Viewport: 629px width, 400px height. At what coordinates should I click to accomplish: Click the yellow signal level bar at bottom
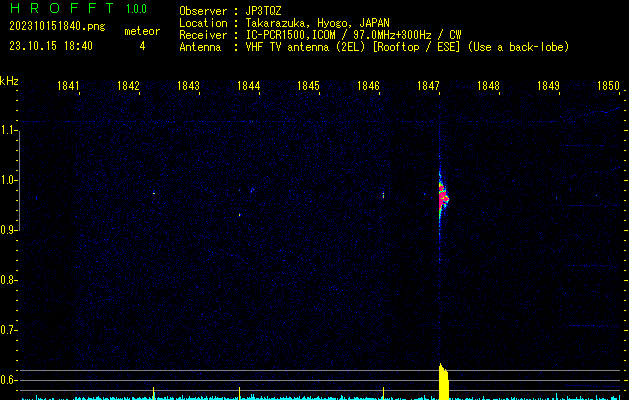click(x=444, y=383)
